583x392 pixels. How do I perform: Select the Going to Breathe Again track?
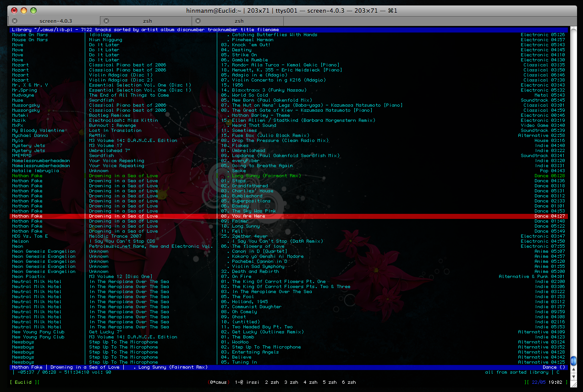(262, 166)
